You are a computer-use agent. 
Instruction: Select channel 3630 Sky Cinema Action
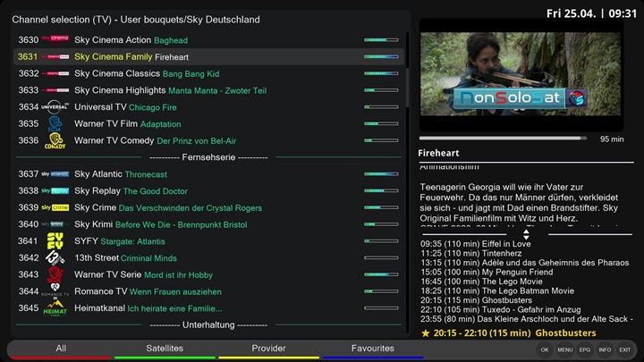pos(208,40)
